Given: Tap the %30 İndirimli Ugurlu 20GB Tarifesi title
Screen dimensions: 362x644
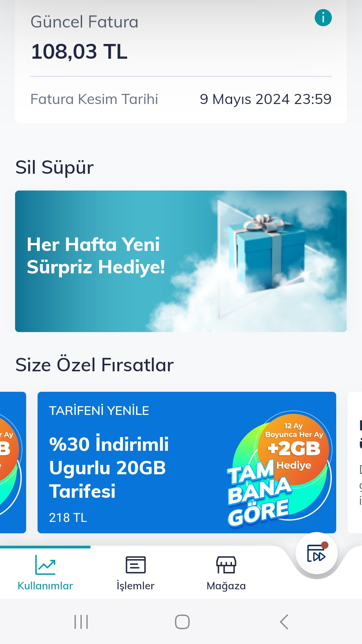Looking at the screenshot, I should [x=109, y=468].
